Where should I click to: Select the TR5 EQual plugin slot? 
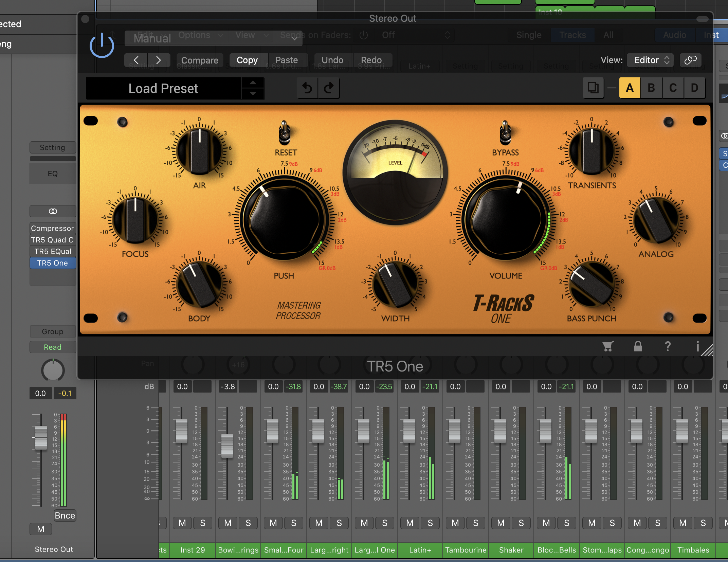tap(53, 251)
